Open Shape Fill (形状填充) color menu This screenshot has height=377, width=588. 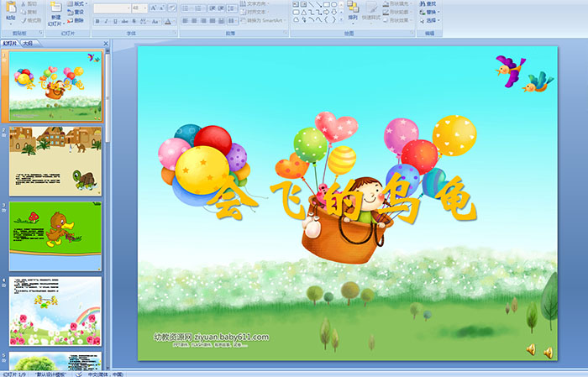(x=397, y=3)
